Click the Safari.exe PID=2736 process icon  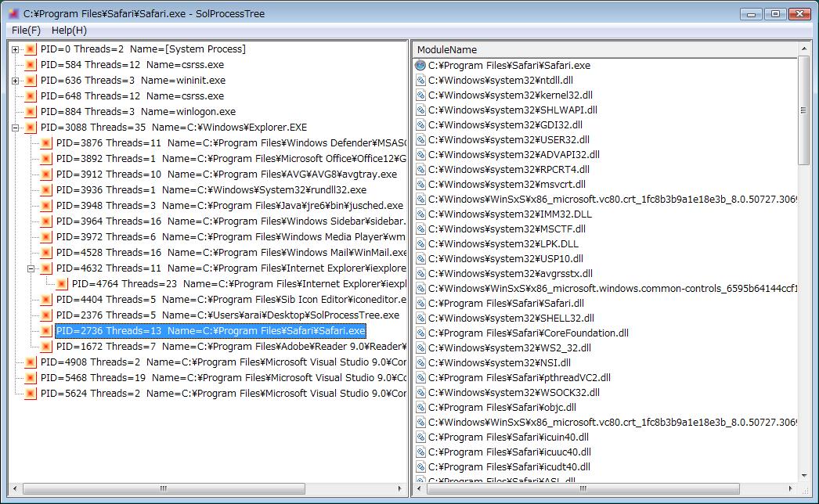pyautogui.click(x=46, y=331)
